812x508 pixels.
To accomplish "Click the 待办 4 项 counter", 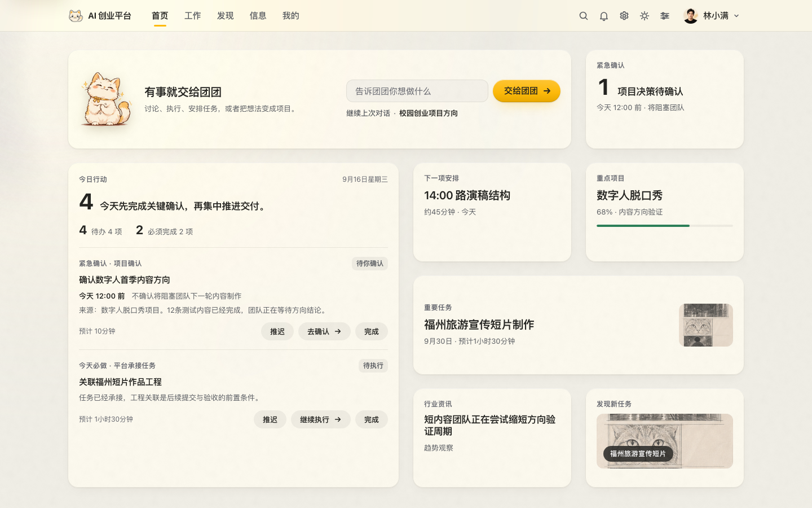I will (100, 230).
